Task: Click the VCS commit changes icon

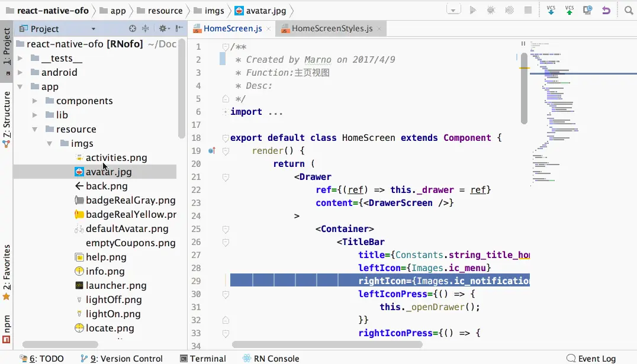Action: tap(569, 10)
